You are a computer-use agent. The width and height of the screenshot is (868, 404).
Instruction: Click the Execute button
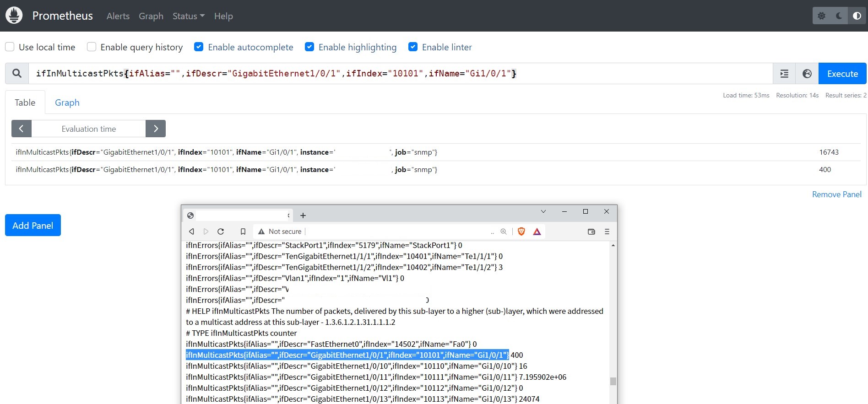pos(842,74)
